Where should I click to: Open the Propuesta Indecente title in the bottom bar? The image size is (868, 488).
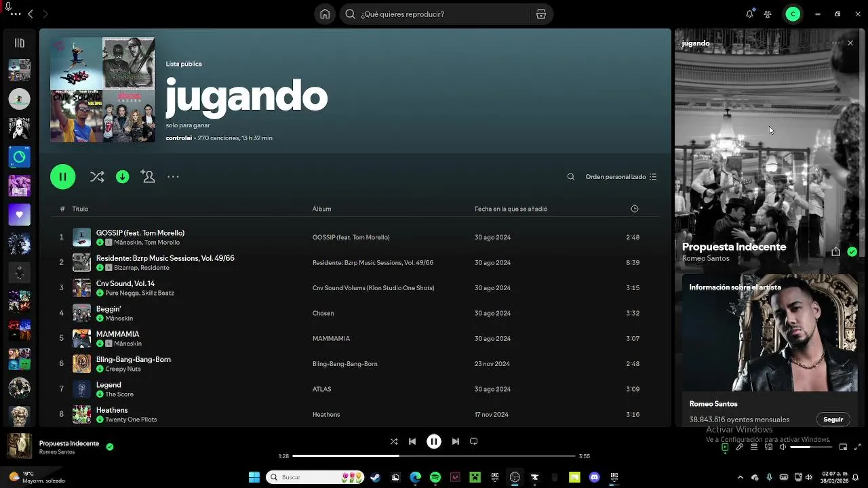coord(69,443)
